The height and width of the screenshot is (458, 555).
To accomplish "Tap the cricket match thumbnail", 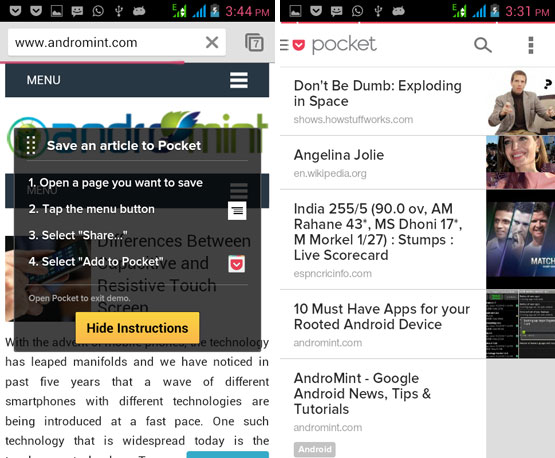I will [521, 240].
